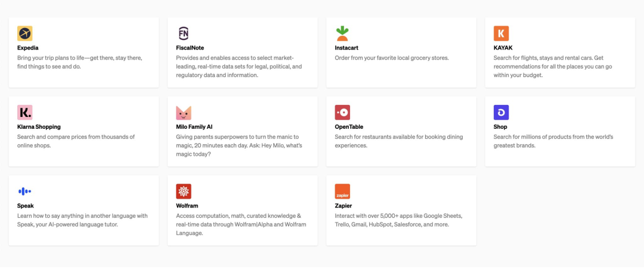Screen dimensions: 644x269
Task: Select the Klarna Shopping title text
Action: pos(39,126)
